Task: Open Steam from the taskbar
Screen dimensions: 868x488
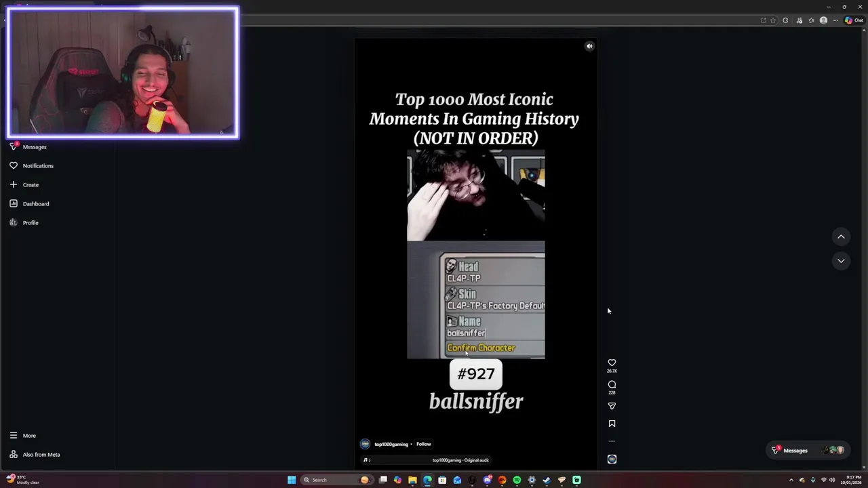Action: coord(547,480)
